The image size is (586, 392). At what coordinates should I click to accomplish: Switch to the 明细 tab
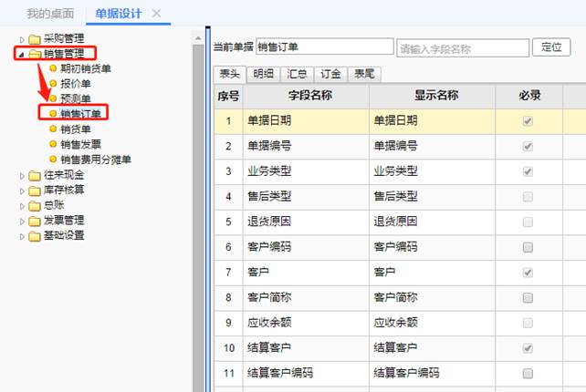coord(262,74)
